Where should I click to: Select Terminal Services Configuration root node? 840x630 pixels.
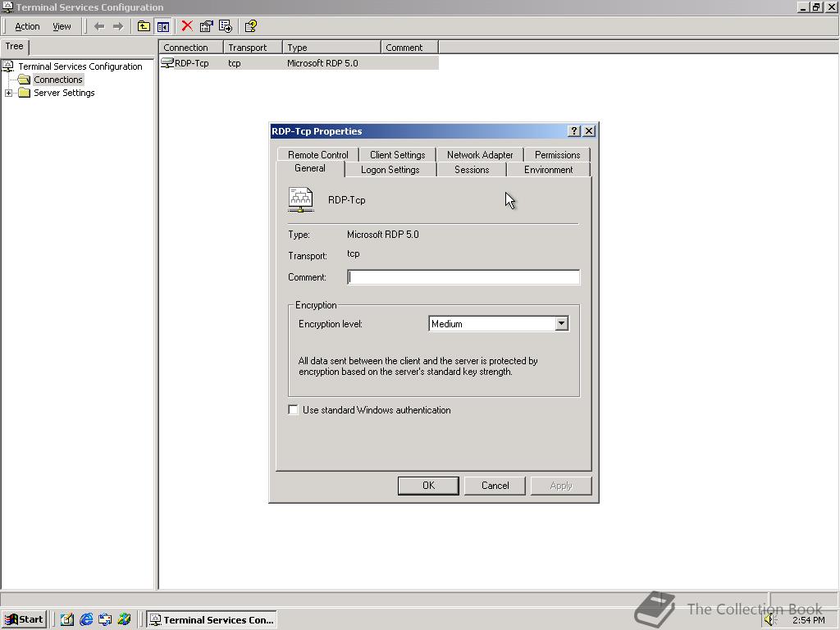80,66
